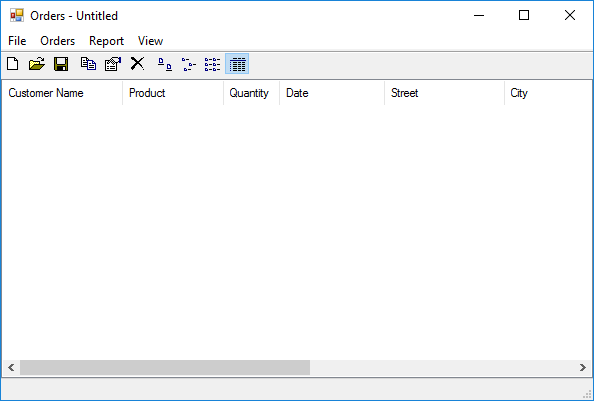Open the View menu
Viewport: 594px width, 401px height.
click(150, 41)
